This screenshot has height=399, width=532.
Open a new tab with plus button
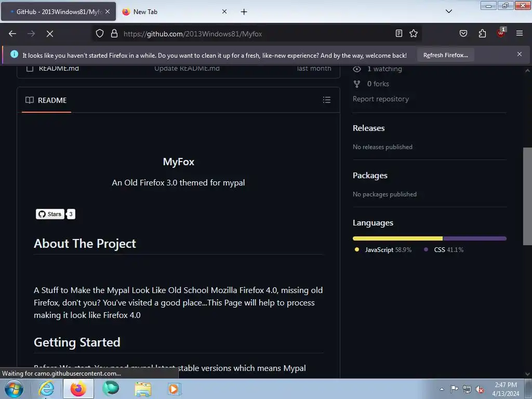click(244, 12)
